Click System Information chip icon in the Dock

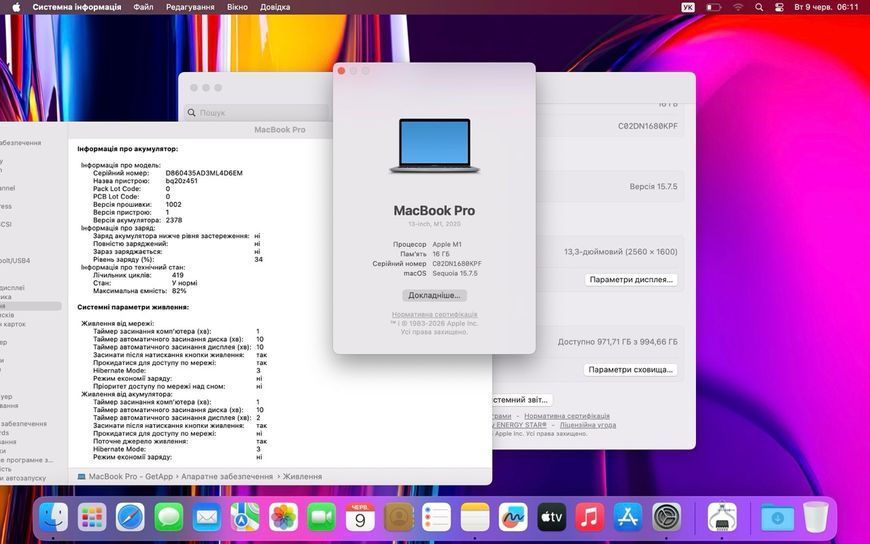point(722,517)
